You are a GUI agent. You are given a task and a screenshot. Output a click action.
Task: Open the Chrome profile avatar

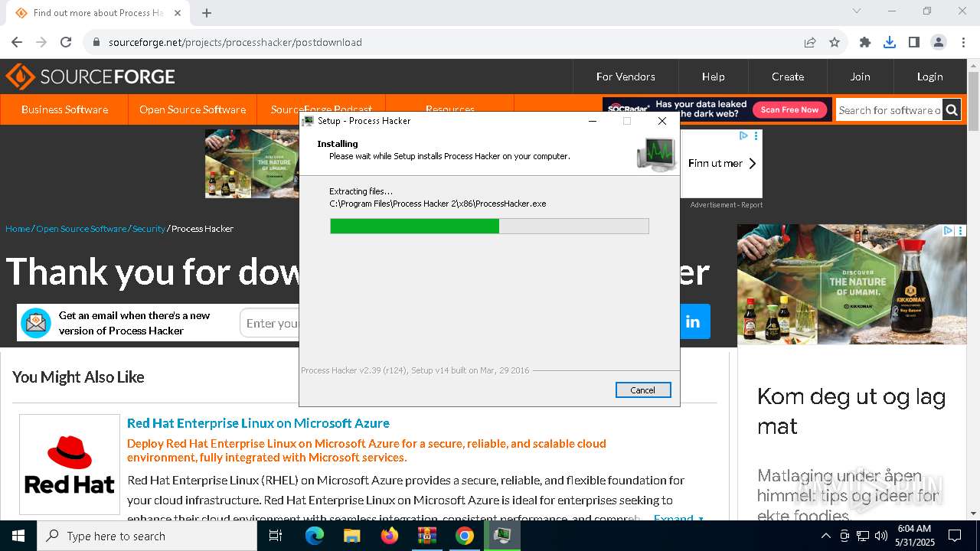point(939,42)
